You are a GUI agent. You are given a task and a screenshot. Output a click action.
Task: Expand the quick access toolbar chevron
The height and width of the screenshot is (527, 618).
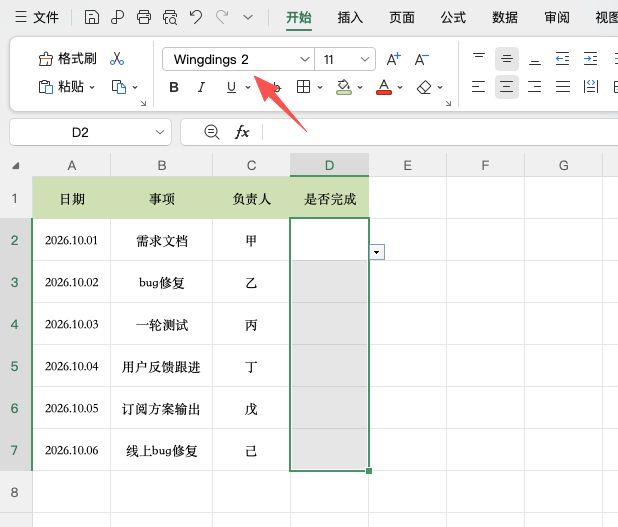coord(248,17)
